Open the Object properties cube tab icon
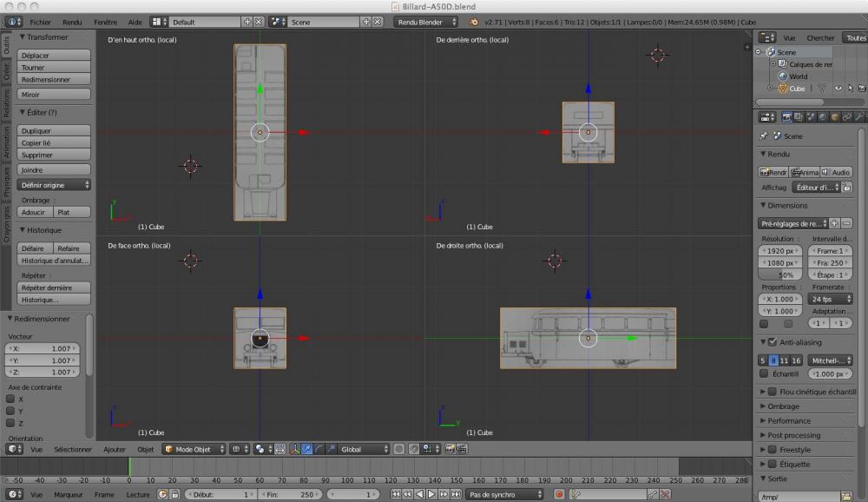Screen dimensions: 868x502 833,116
